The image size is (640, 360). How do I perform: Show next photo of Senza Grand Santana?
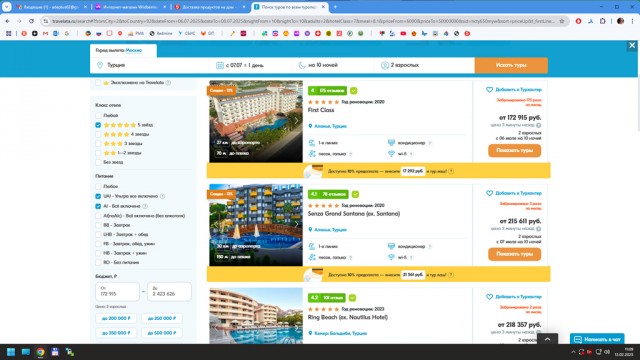[x=296, y=224]
